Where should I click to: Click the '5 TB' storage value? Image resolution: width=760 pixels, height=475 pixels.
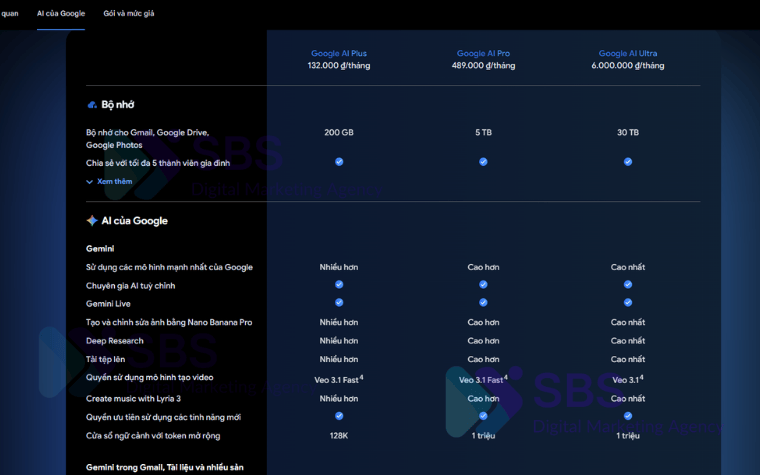click(483, 132)
